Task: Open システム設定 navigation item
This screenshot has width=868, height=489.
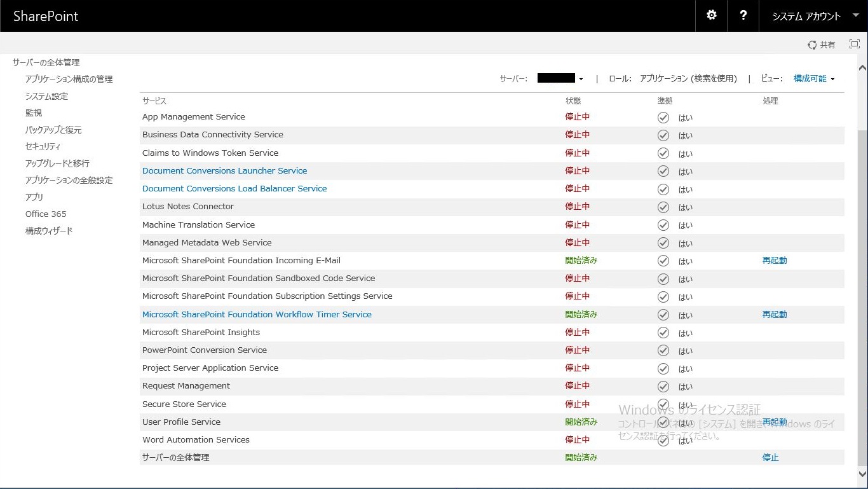Action: [46, 96]
